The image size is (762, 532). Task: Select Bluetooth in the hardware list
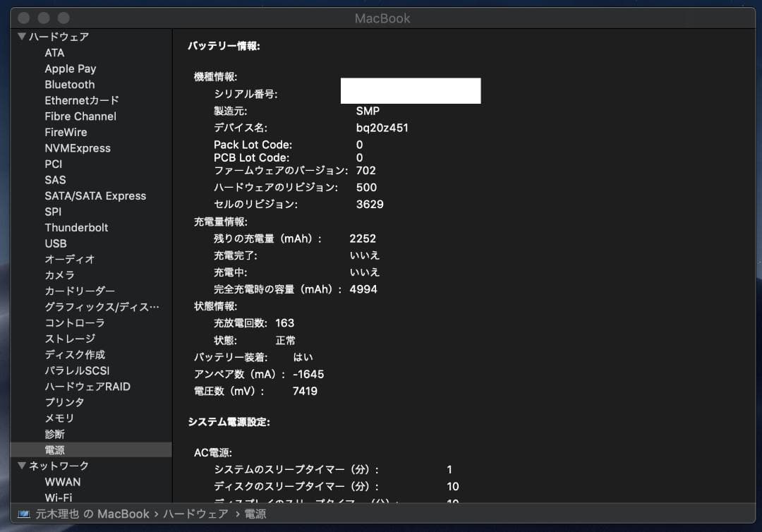pyautogui.click(x=69, y=84)
